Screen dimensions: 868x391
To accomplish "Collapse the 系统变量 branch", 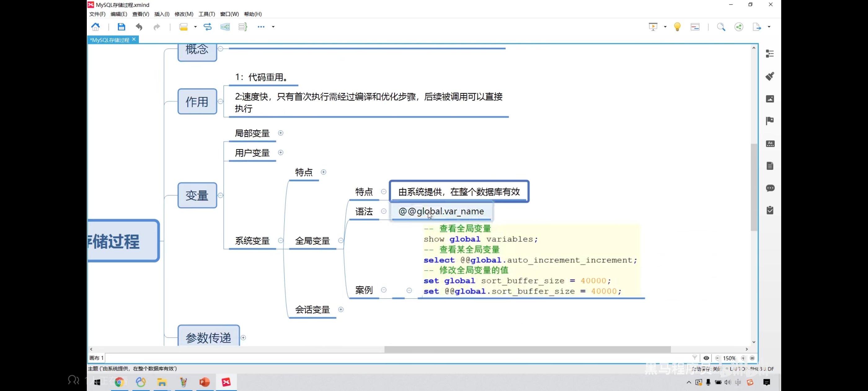I will (280, 240).
